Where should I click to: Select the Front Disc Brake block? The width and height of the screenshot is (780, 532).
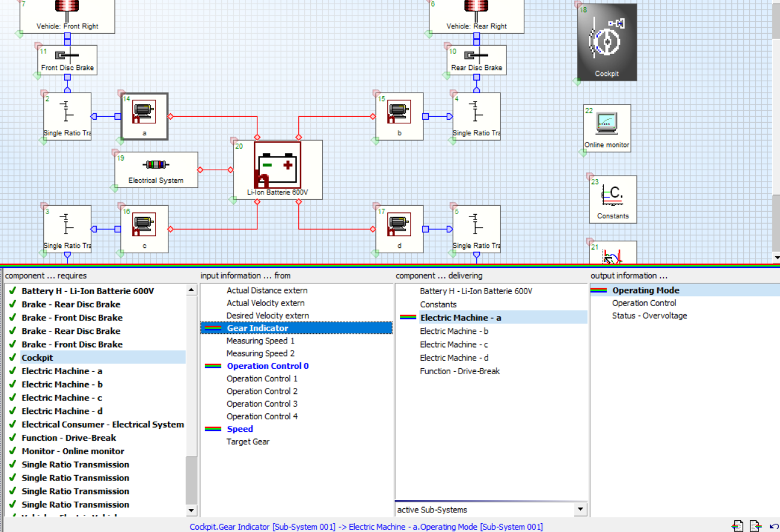tap(67, 60)
